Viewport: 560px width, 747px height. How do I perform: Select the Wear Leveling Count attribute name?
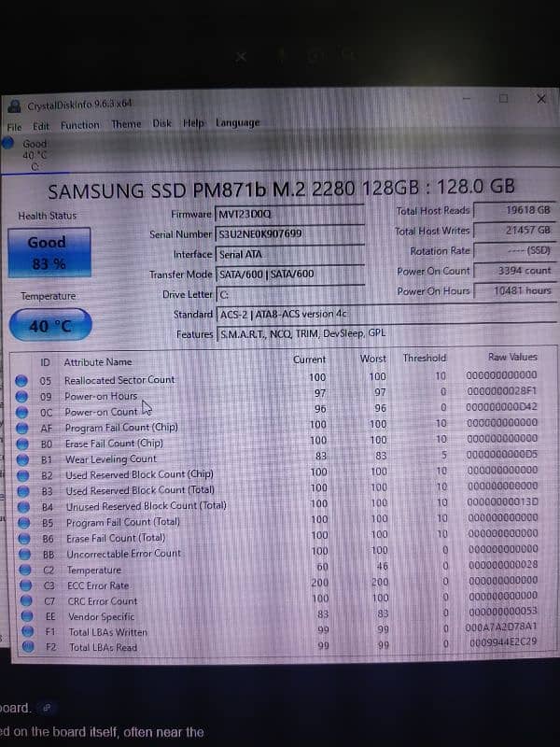coord(111,459)
